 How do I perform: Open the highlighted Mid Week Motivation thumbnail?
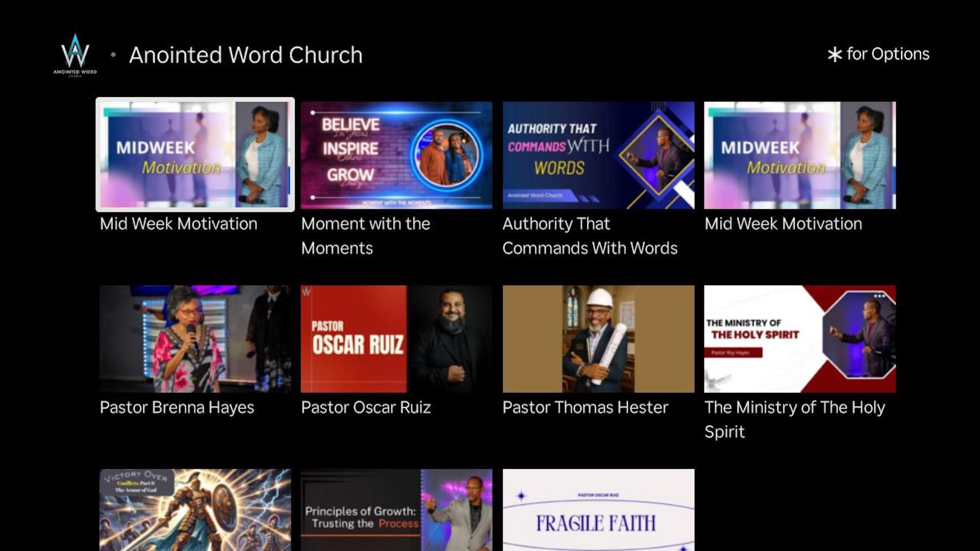195,155
